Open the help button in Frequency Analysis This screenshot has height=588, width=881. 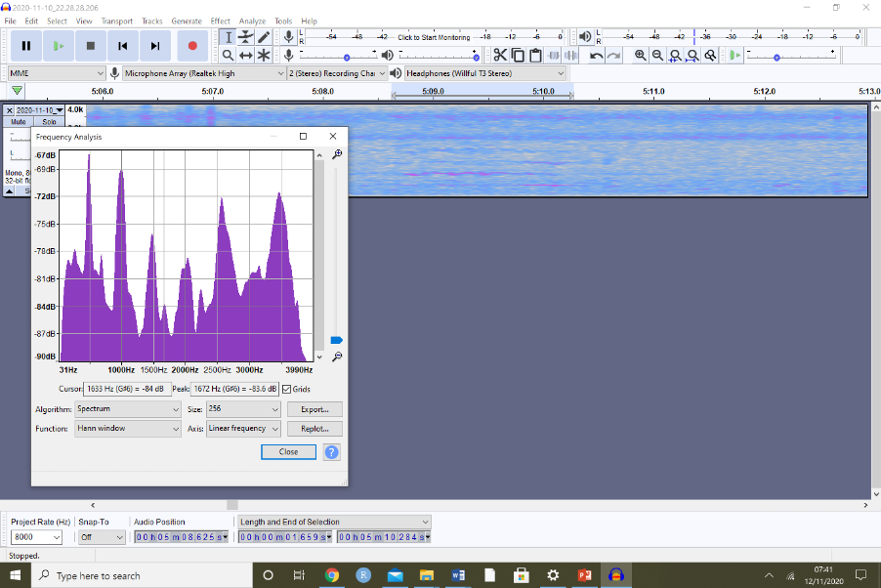coord(331,452)
